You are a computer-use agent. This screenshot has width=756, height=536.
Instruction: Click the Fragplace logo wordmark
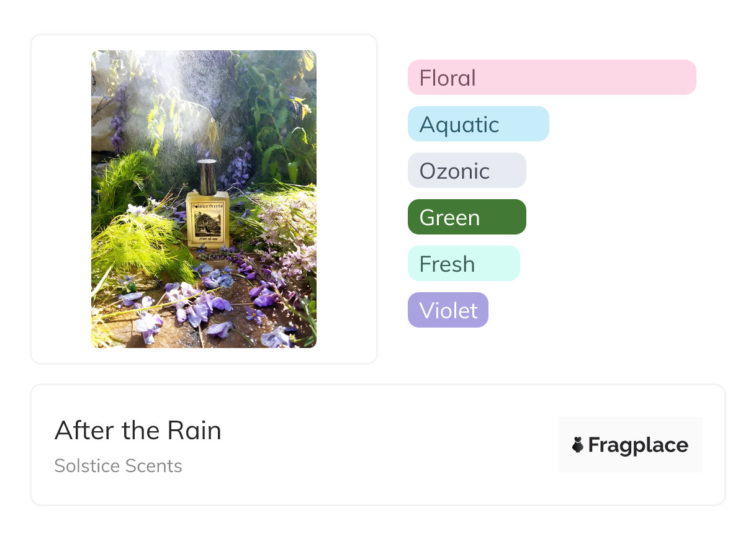click(x=638, y=445)
